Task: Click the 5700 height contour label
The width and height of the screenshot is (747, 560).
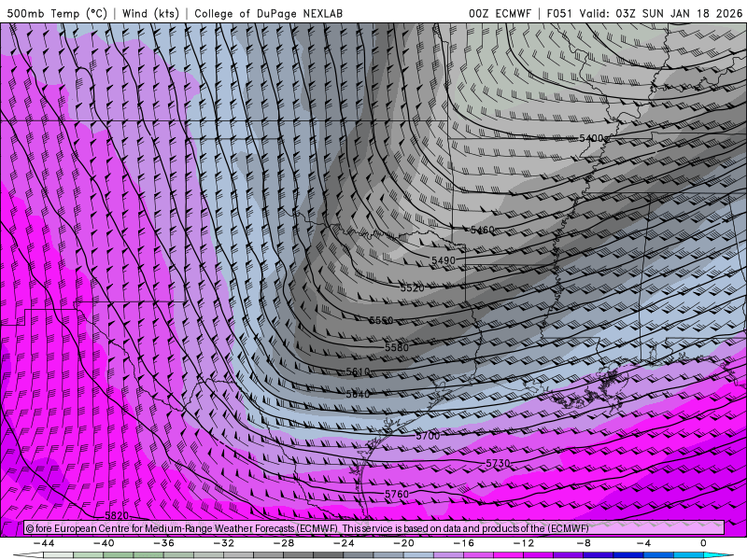Action: (428, 436)
